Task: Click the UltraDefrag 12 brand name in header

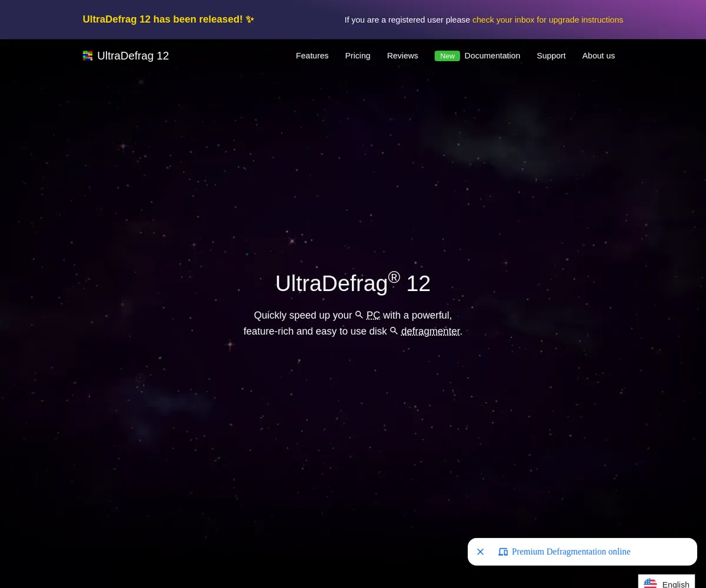Action: pos(133,56)
